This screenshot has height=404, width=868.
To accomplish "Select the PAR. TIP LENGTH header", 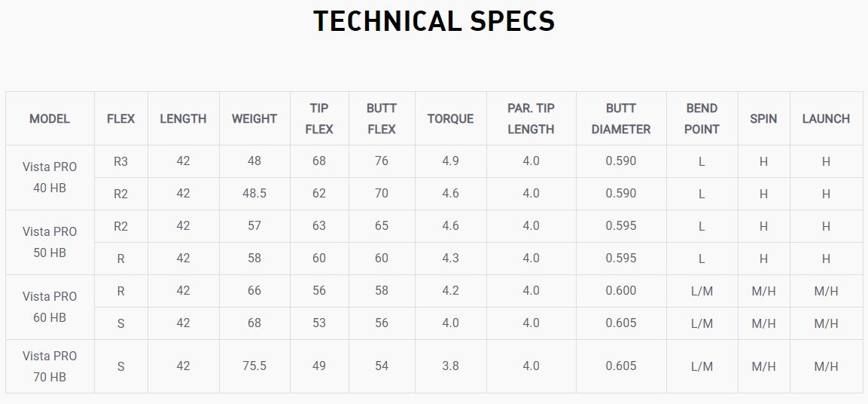I will click(531, 118).
